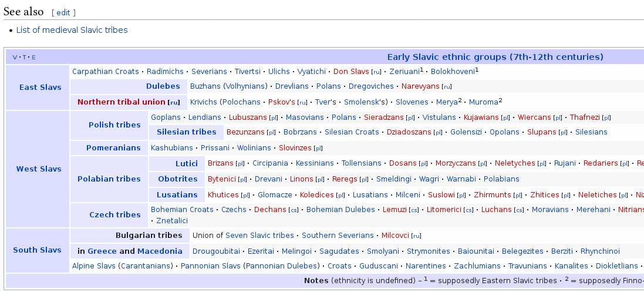The height and width of the screenshot is (299, 644).
Task: Open the Seven Slavic tribes link
Action: [259, 236]
